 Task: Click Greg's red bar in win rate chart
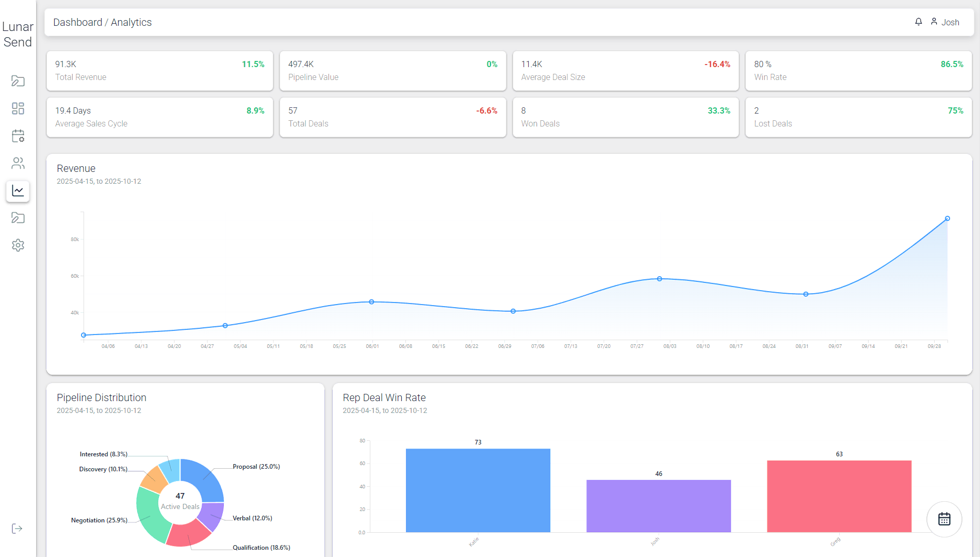839,496
